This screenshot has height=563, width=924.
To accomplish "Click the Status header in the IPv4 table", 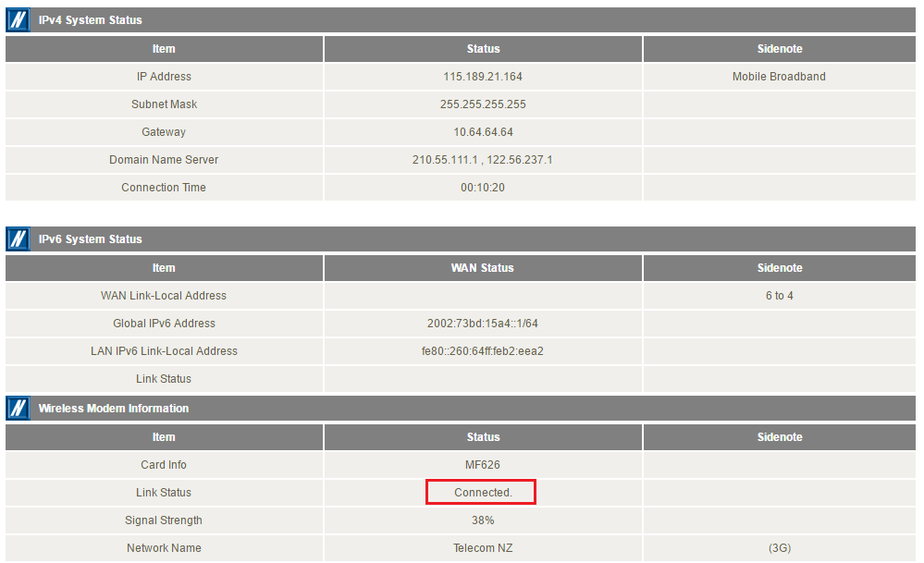I will [483, 49].
